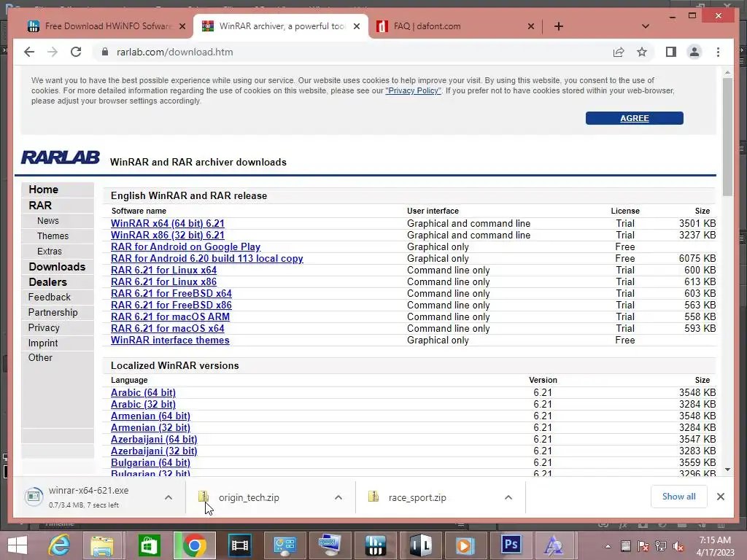The image size is (747, 560).
Task: Open RAR for Android on Google Play
Action: click(x=186, y=246)
